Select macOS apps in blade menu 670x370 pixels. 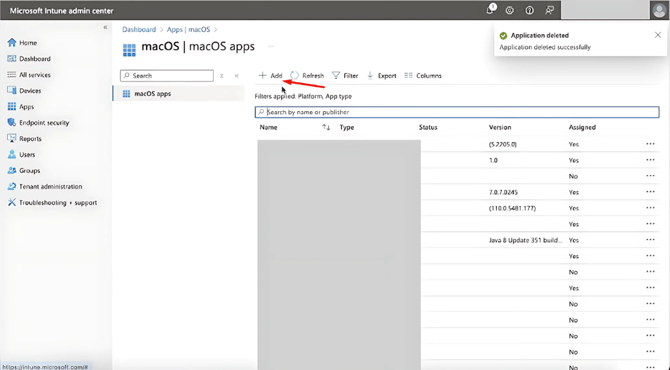[179, 94]
